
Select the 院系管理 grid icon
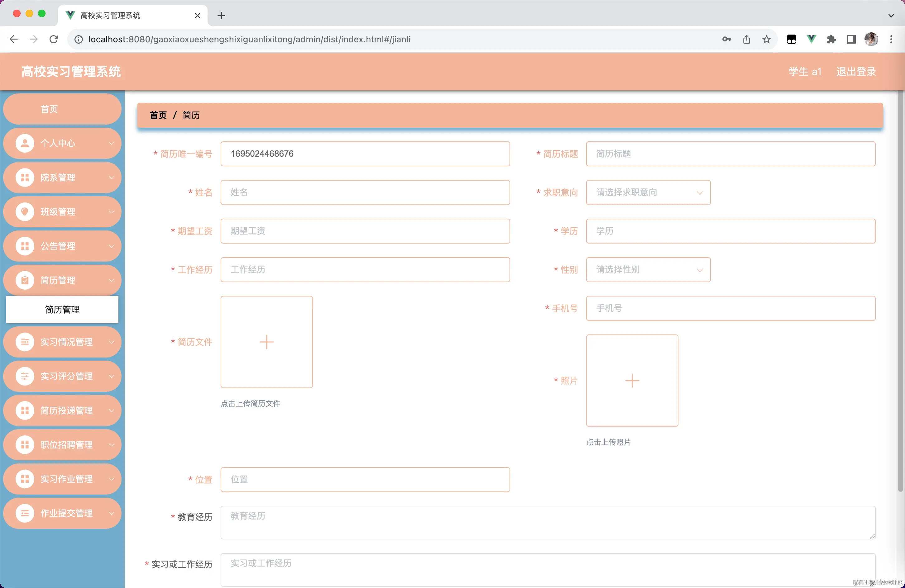point(25,178)
